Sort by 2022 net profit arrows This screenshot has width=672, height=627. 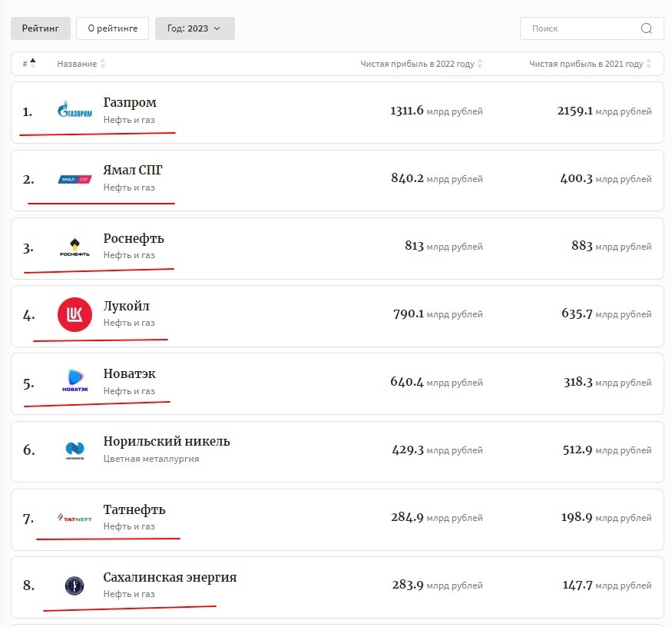tap(479, 64)
